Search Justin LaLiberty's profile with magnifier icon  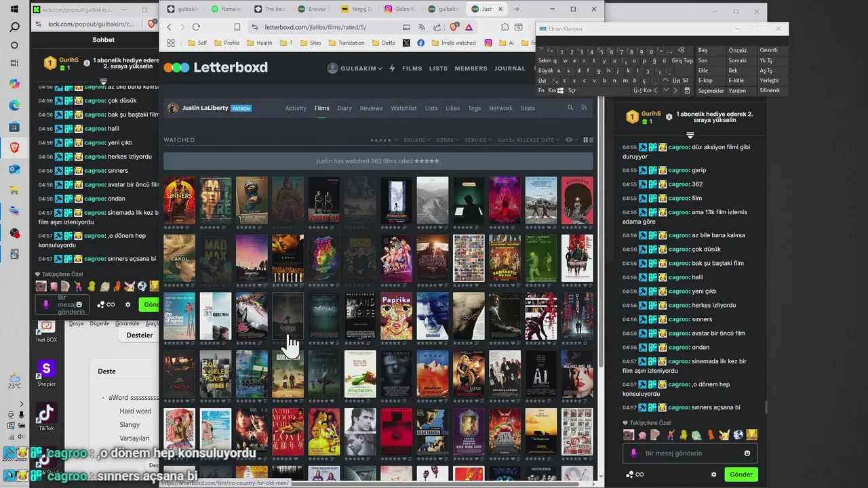(570, 108)
